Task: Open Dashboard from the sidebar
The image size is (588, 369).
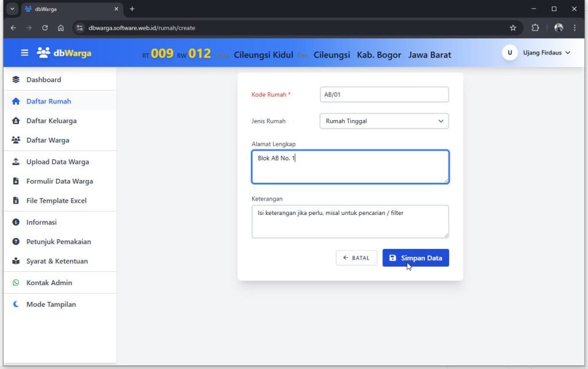Action: (x=44, y=80)
